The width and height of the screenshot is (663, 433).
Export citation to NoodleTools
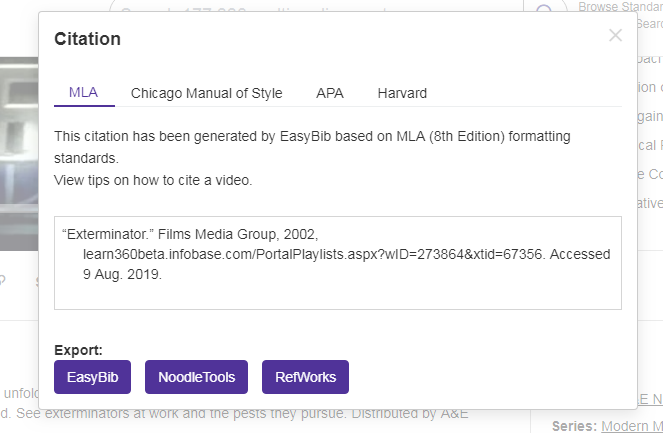pos(196,377)
